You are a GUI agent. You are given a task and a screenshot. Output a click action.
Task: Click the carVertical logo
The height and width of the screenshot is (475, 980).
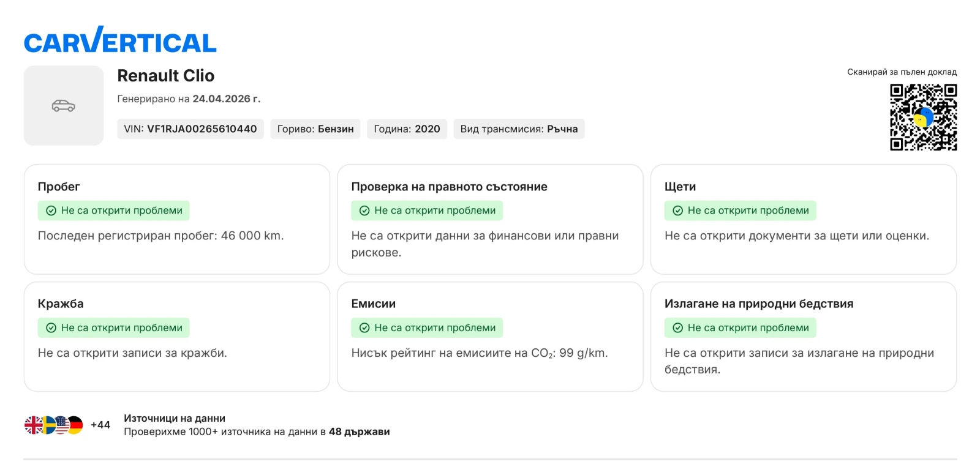(120, 40)
